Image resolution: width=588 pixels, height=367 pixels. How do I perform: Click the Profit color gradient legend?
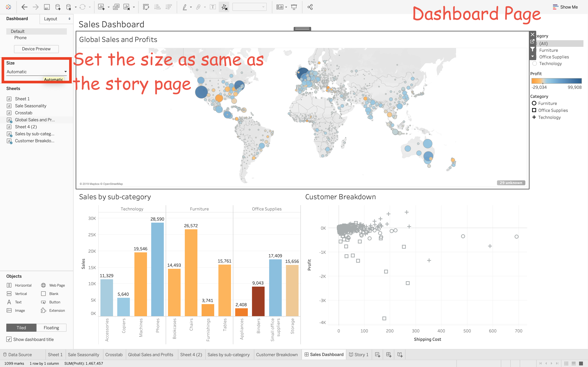(x=556, y=81)
